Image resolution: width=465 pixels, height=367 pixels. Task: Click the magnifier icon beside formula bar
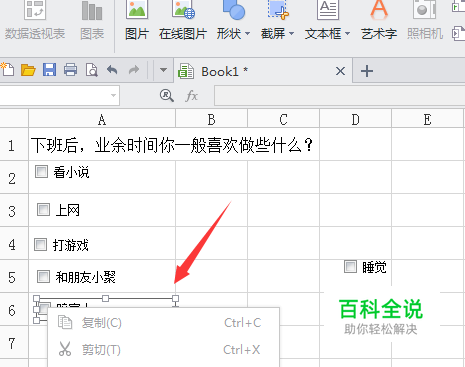pos(167,96)
